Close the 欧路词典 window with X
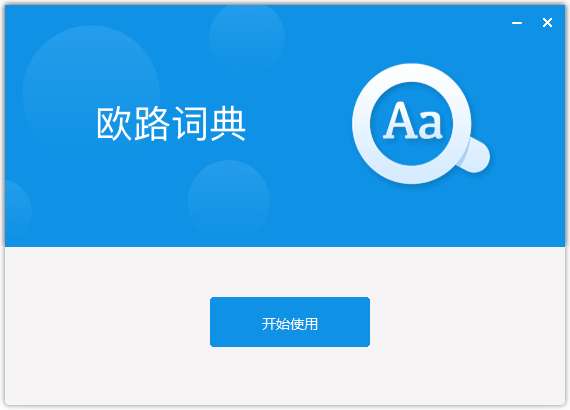This screenshot has height=410, width=570. click(x=547, y=23)
